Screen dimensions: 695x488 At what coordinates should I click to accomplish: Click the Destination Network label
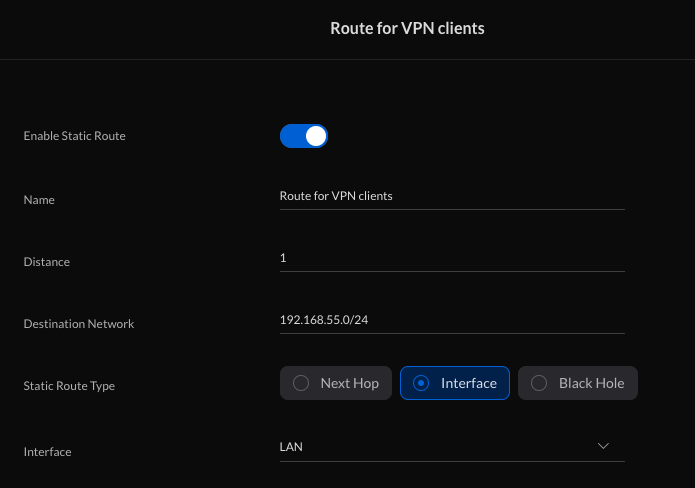click(x=79, y=324)
